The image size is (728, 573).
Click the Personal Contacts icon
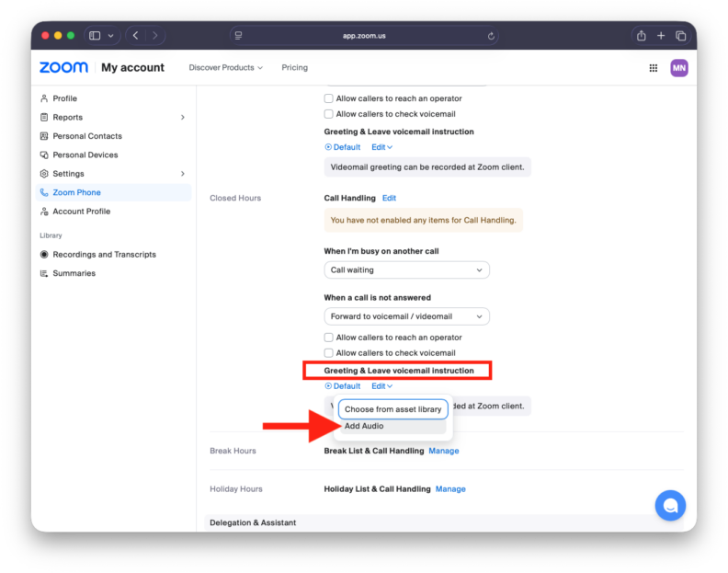[x=44, y=136]
